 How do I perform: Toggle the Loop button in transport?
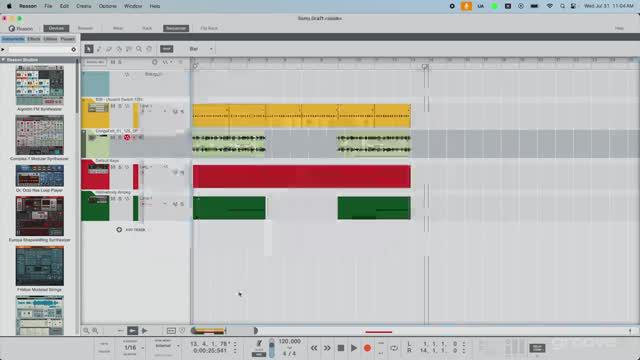[394, 348]
